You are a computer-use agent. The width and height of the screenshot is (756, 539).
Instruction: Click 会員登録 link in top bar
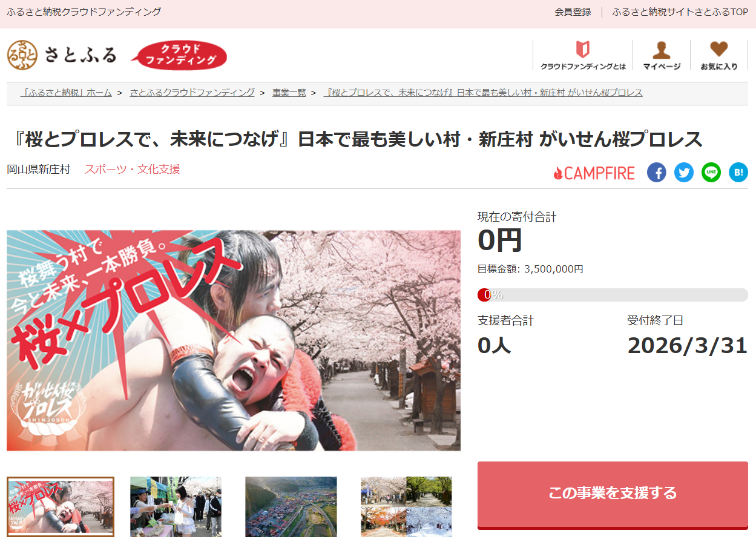573,12
